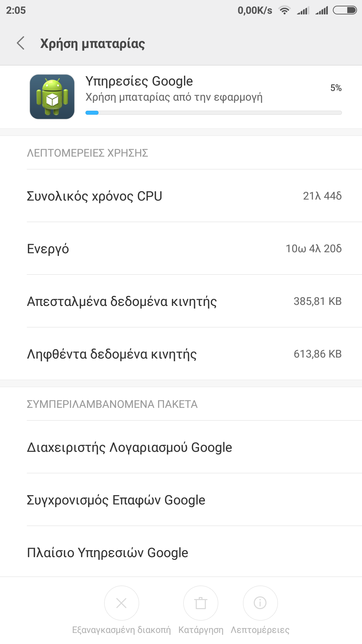The image size is (362, 644).
Task: Tap the battery status bar icon
Action: pos(345,10)
